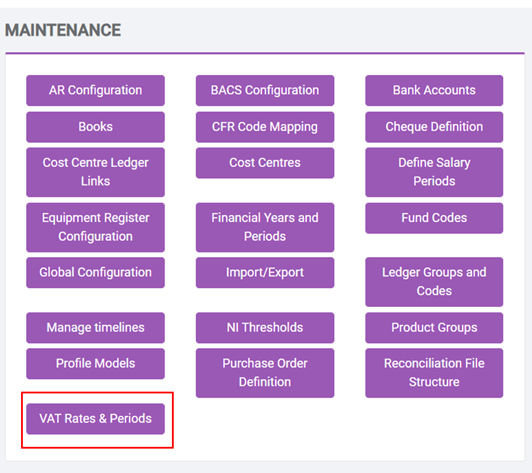Click the Fund Codes button
The image size is (532, 473).
pos(434,218)
